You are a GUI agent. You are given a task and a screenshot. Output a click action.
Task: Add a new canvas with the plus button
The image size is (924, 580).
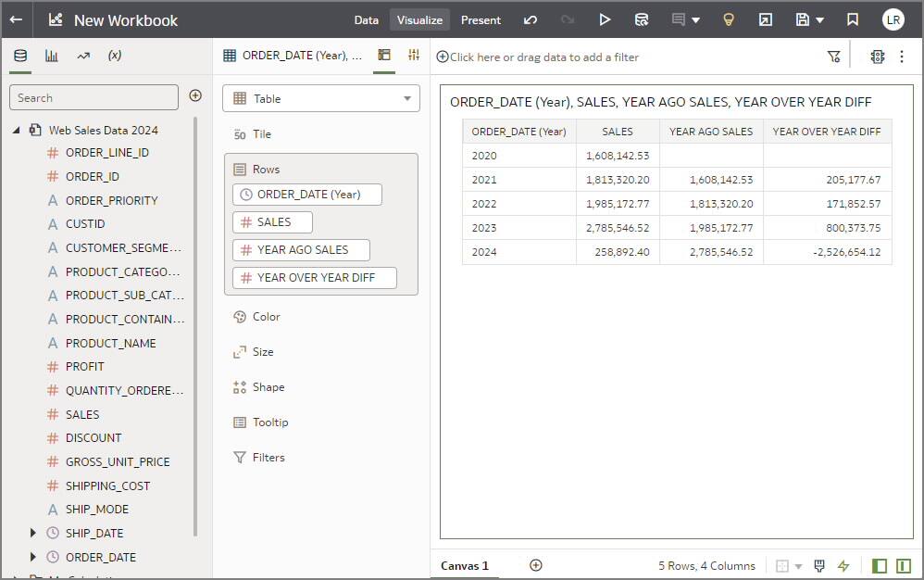(535, 565)
